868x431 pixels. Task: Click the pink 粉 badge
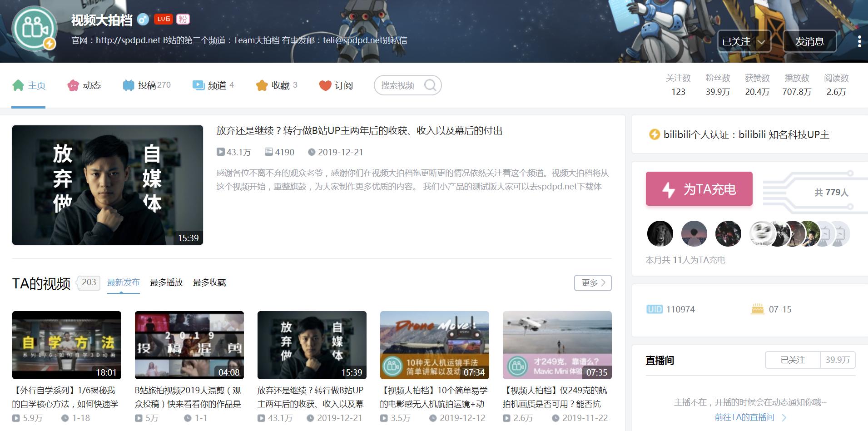pos(184,19)
